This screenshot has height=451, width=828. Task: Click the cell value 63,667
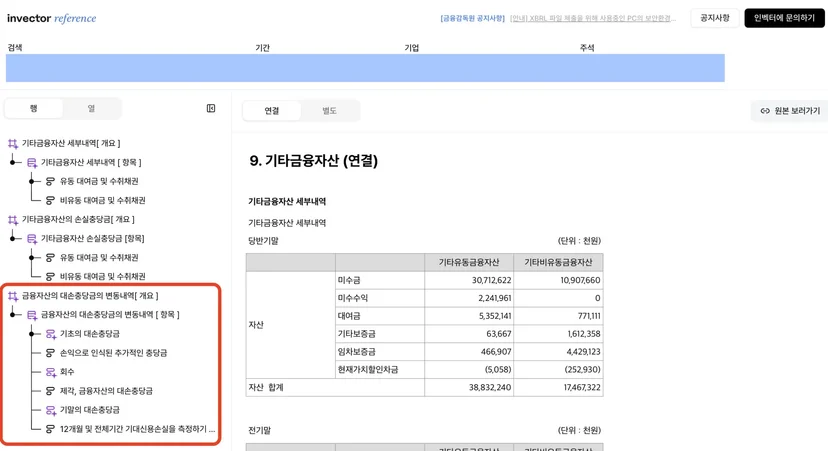(498, 334)
